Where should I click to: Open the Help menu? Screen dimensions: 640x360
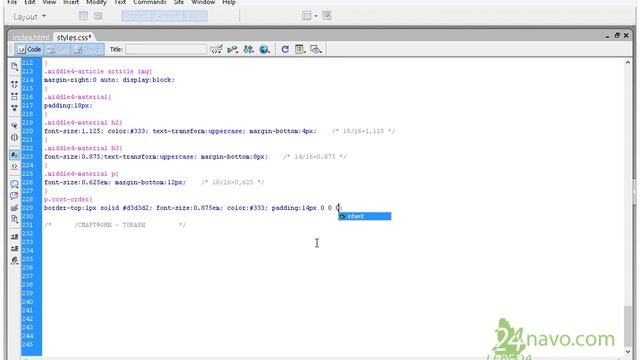229,2
